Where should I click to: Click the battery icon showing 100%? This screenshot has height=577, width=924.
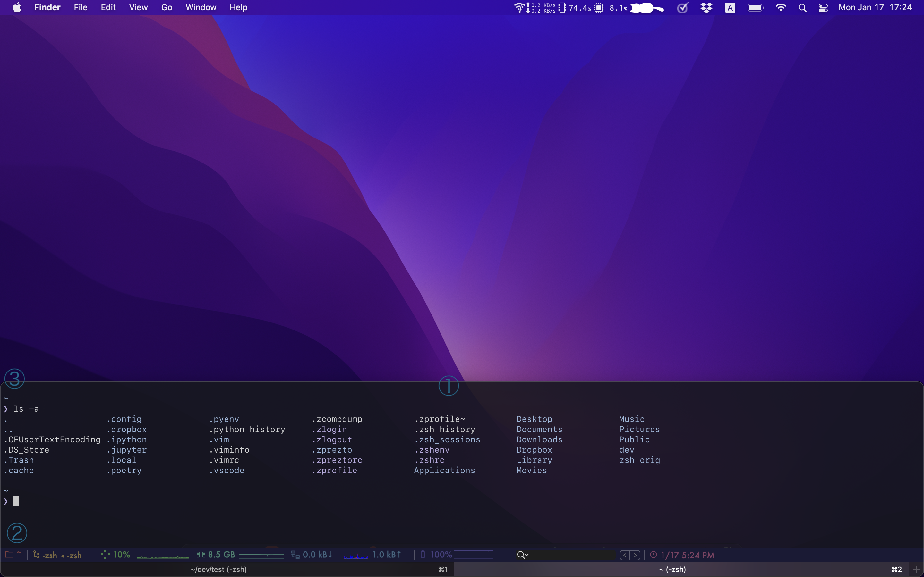[423, 554]
